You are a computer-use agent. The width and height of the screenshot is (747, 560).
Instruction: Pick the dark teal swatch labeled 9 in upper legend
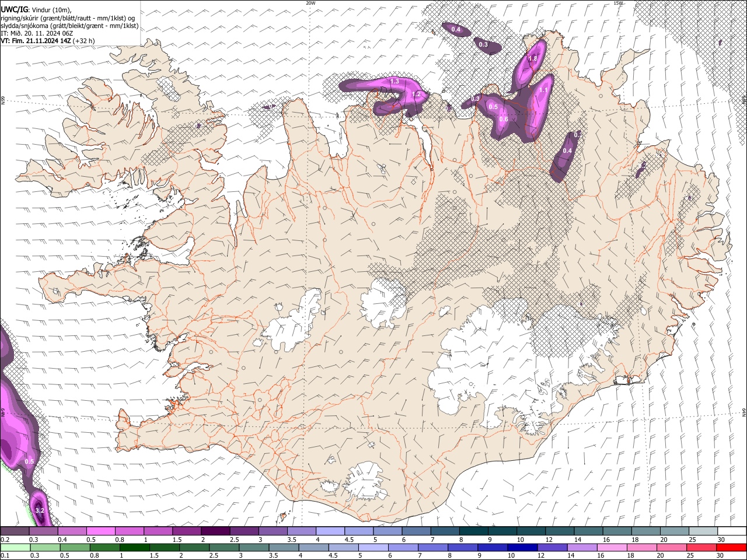click(x=502, y=531)
